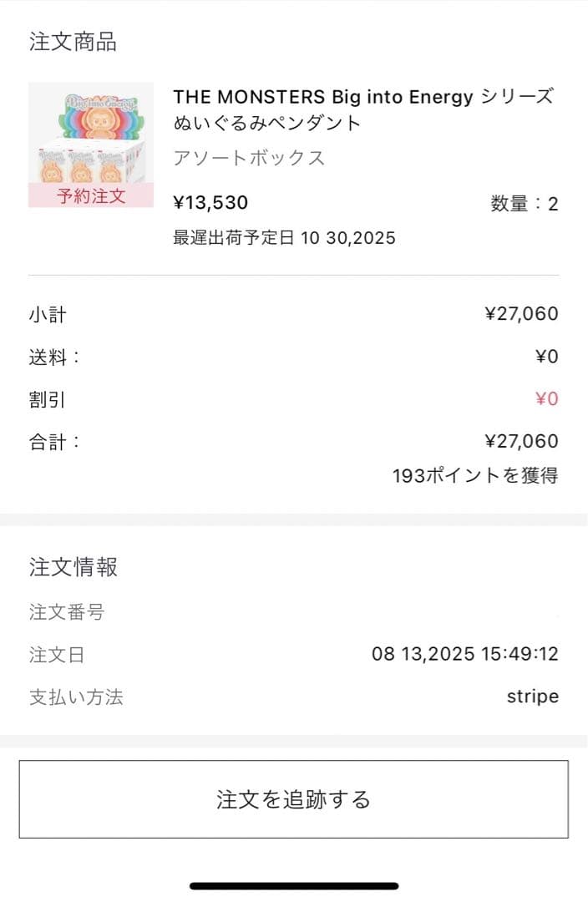Screen dimensions: 588x902
Task: Tap the THE MONSTERS product thumbnail
Action: pyautogui.click(x=90, y=132)
